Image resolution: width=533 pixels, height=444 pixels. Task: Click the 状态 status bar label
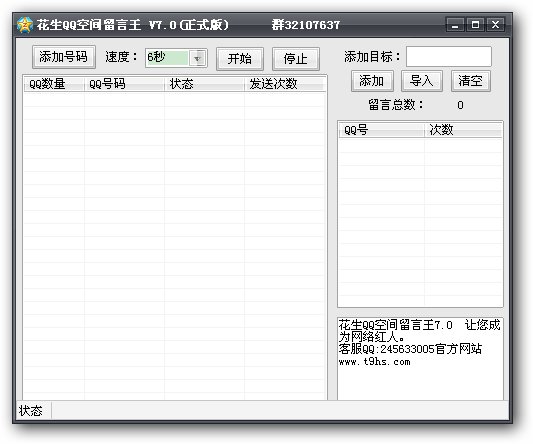coord(31,411)
